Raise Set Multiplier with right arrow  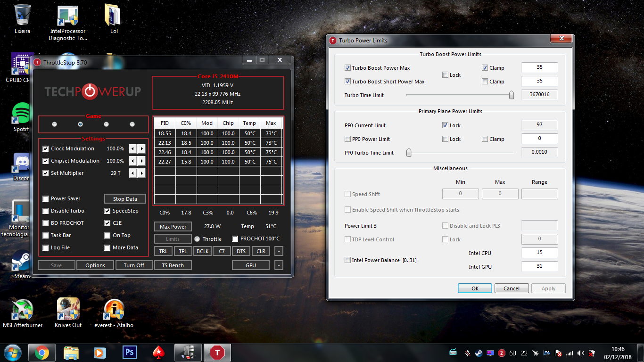coord(141,173)
